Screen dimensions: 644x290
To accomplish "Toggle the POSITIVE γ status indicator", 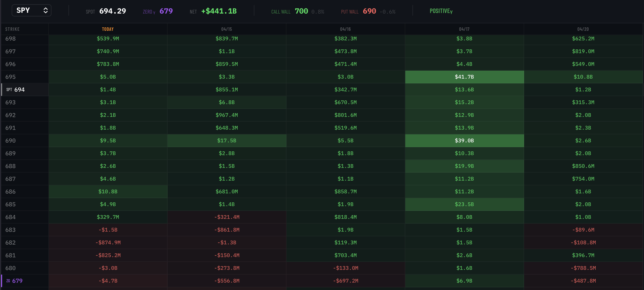I will [x=441, y=11].
